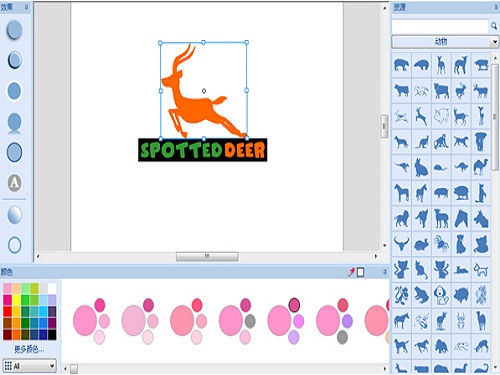
Task: Click the 资源 panel title
Action: pos(399,7)
